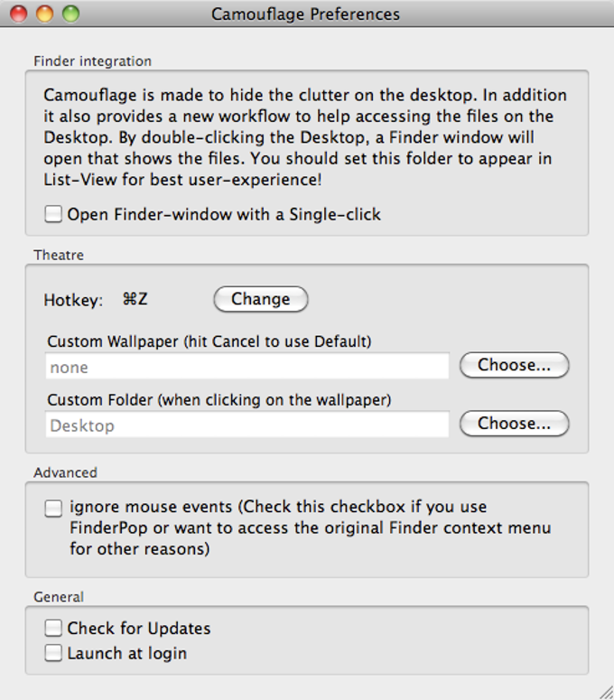
Task: Click the Custom Wallpaper text field
Action: [x=247, y=367]
